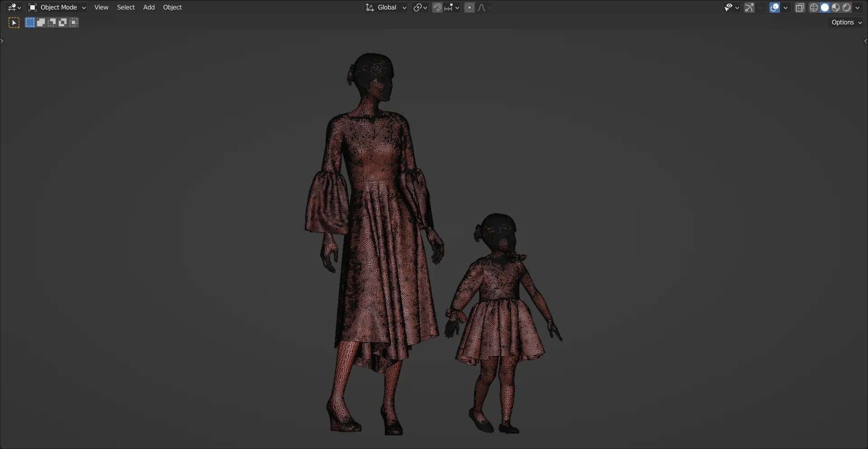This screenshot has width=868, height=449.
Task: Switch to material preview shading
Action: click(835, 7)
